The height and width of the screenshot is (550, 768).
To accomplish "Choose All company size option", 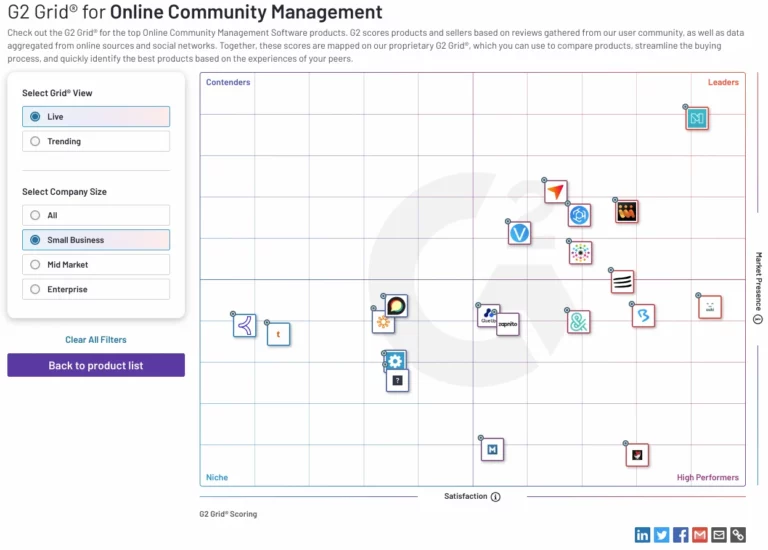I will pyautogui.click(x=96, y=215).
